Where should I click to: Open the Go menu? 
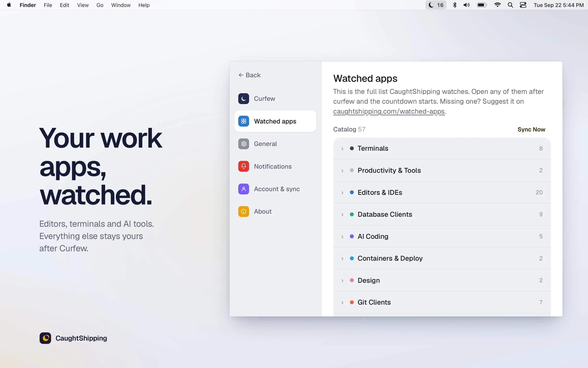(x=100, y=5)
